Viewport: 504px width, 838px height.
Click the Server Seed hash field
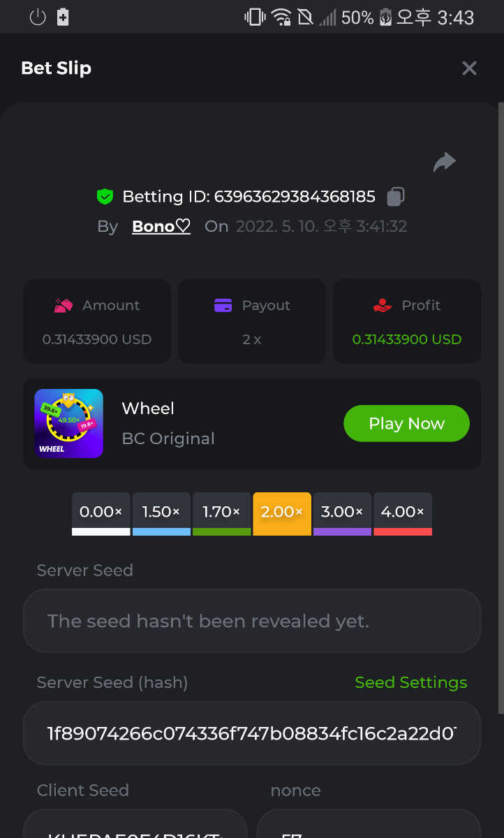(x=251, y=733)
